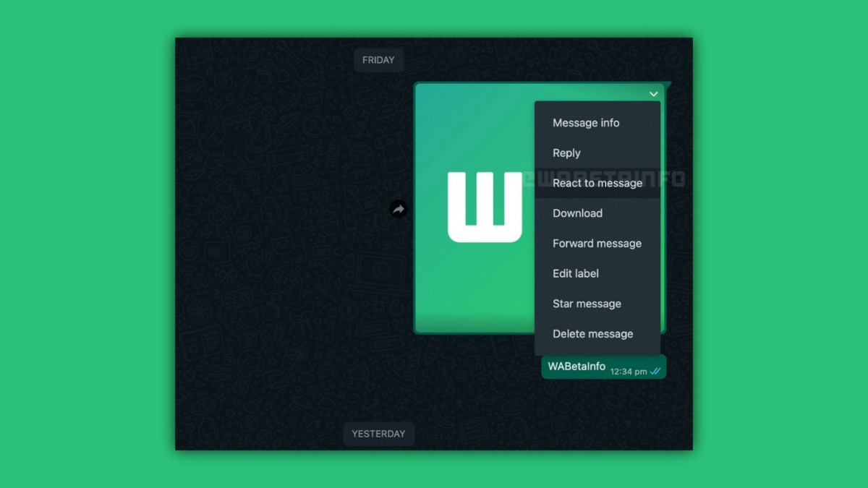868x488 pixels.
Task: Select Edit label menu entry
Action: click(576, 273)
